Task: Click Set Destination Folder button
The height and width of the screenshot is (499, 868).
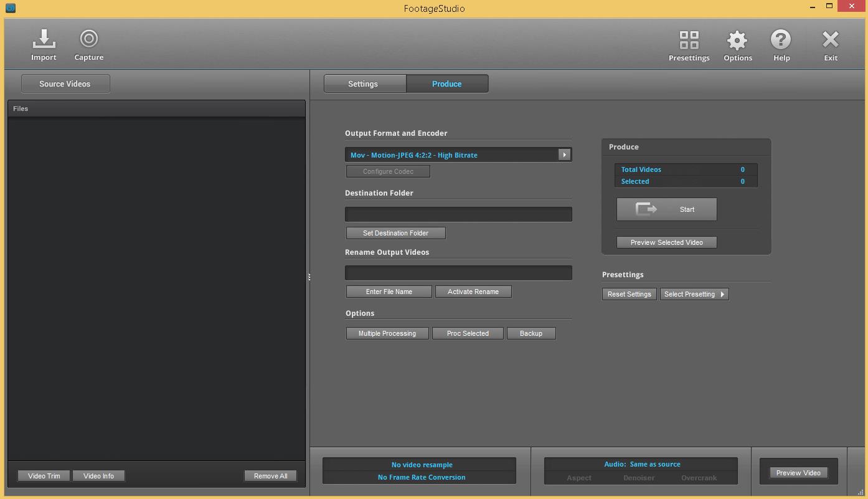Action: click(x=396, y=233)
